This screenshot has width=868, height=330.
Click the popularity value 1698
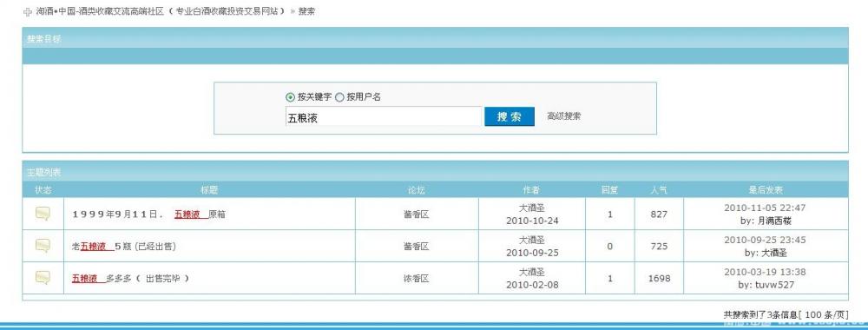659,279
